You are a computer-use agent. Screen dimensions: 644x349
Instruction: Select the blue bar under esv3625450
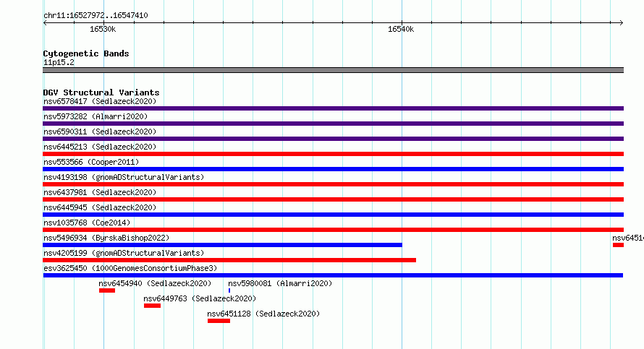tap(333, 275)
